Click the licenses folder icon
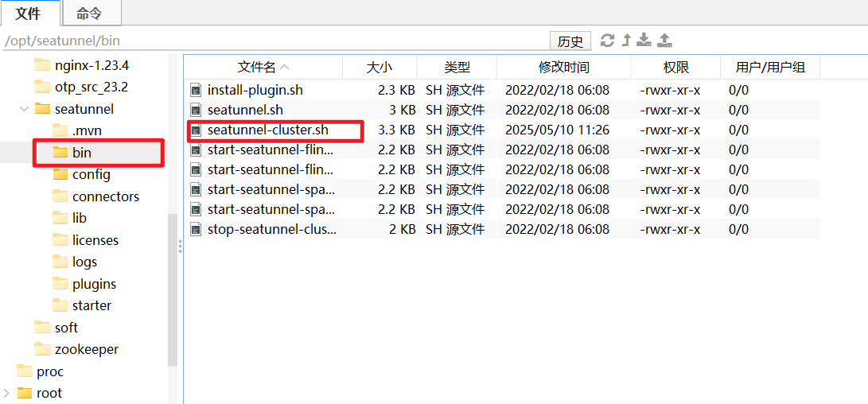Image resolution: width=868 pixels, height=404 pixels. click(60, 240)
